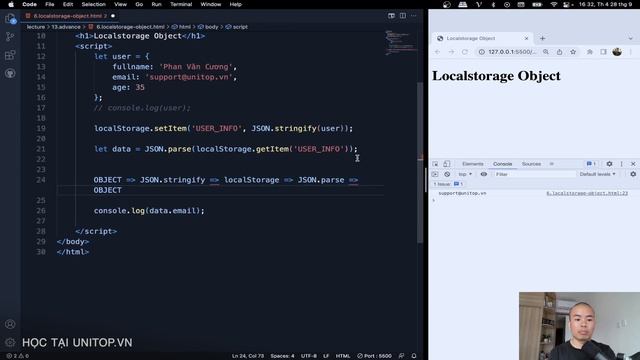Click the errors and warnings indicator in the status bar
This screenshot has width=640, height=360.
(x=18, y=356)
